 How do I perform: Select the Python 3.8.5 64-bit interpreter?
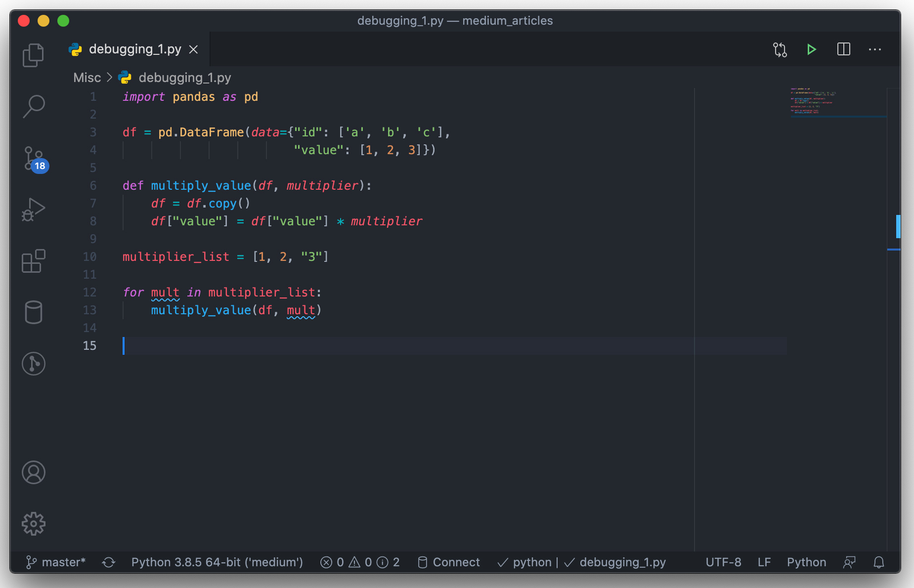pyautogui.click(x=217, y=562)
